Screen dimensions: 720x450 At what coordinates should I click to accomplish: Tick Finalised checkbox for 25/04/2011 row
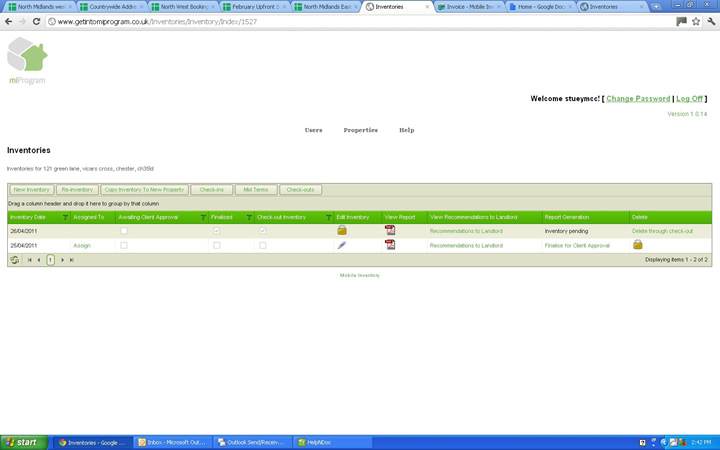(x=216, y=245)
